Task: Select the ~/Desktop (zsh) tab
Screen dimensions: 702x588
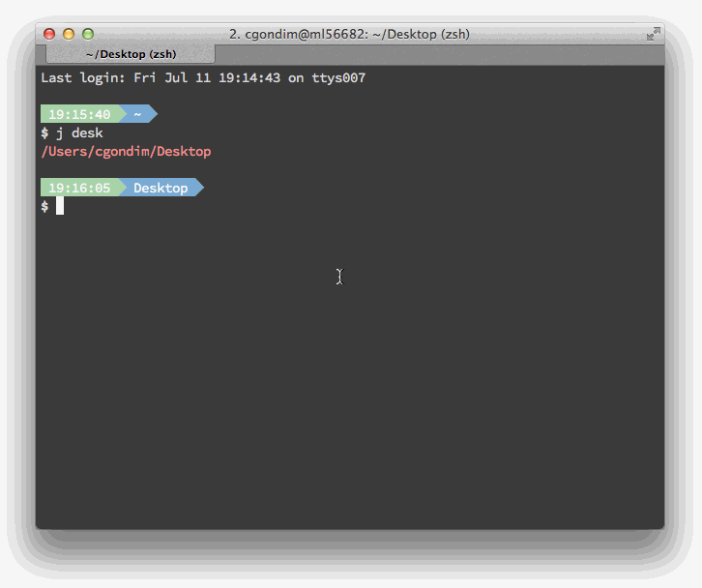Action: 130,54
